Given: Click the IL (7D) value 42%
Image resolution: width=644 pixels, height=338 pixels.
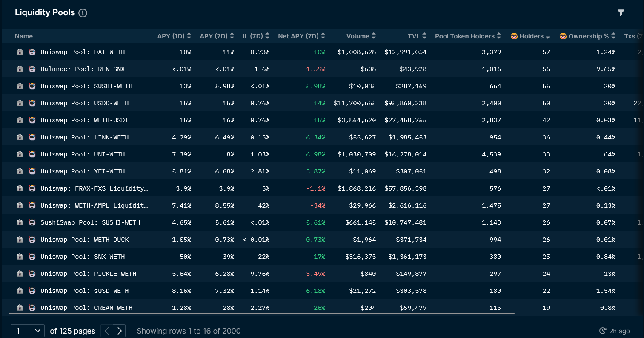Looking at the screenshot, I should [x=264, y=205].
